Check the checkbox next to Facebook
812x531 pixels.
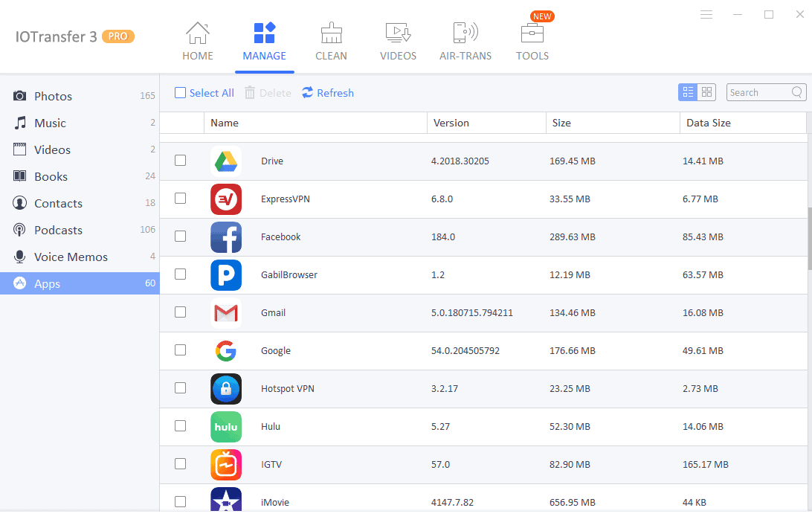180,236
